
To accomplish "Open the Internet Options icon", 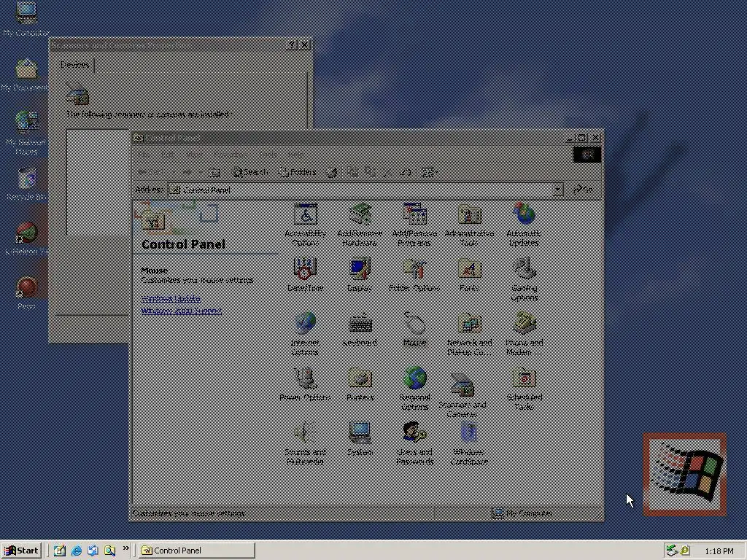I will pyautogui.click(x=305, y=334).
